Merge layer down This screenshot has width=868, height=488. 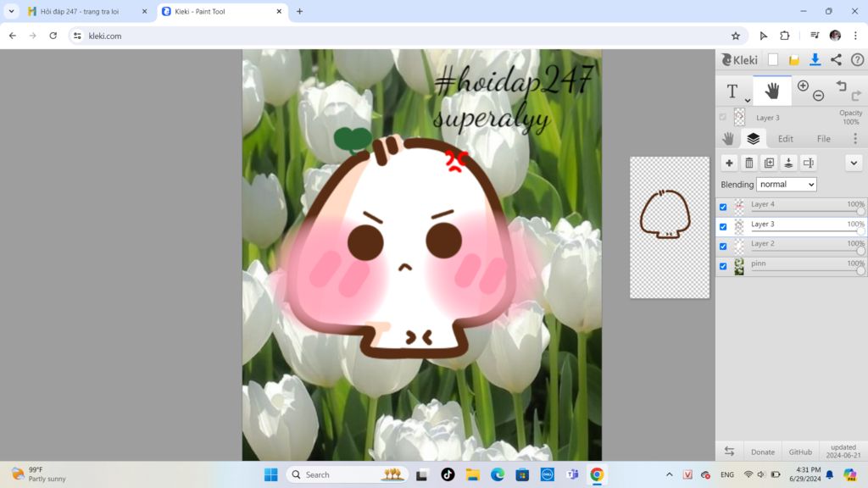(789, 163)
